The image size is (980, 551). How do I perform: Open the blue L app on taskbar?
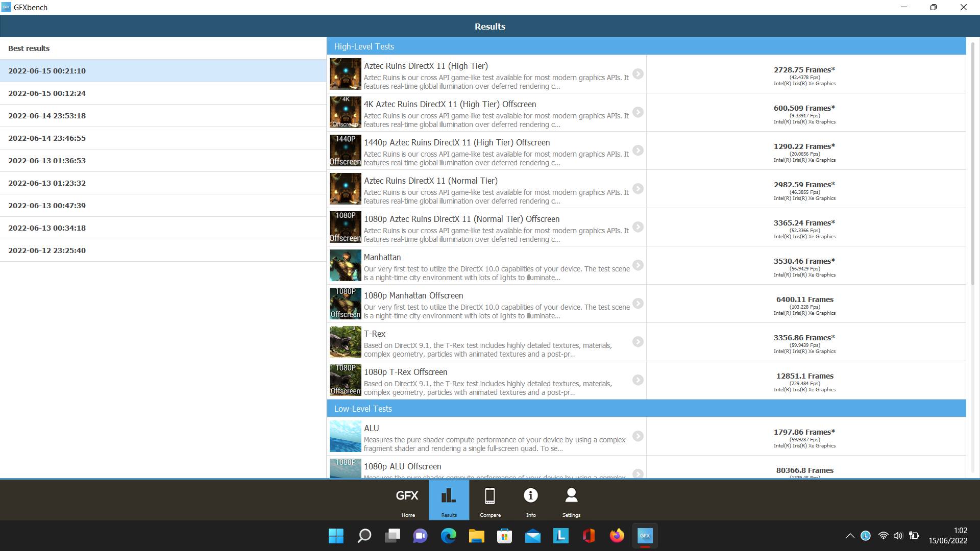click(x=560, y=536)
